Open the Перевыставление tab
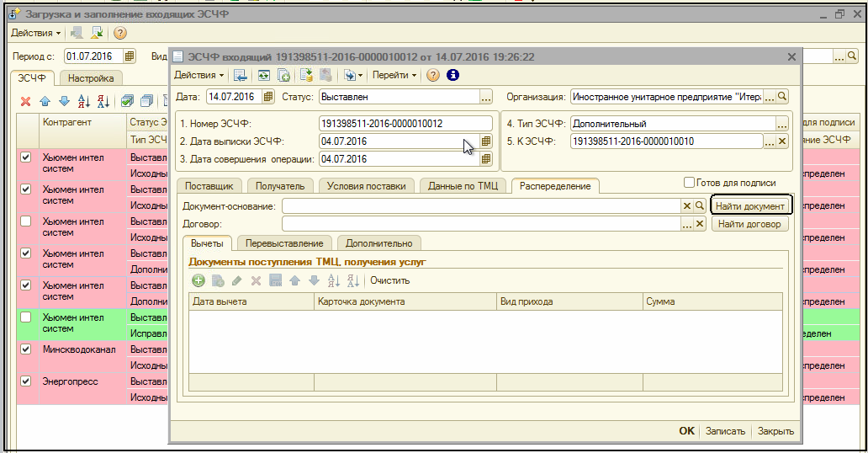868x453 pixels. click(x=284, y=242)
